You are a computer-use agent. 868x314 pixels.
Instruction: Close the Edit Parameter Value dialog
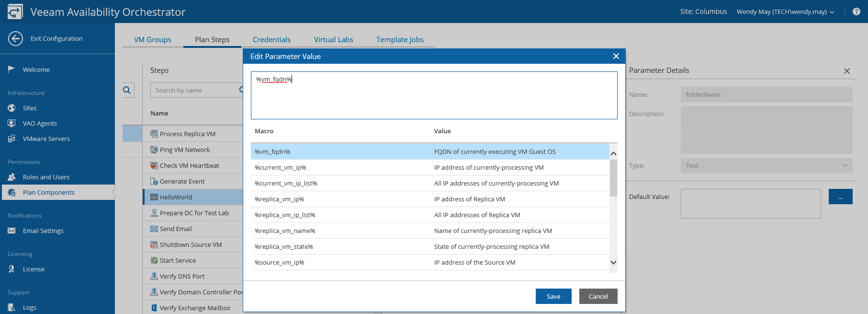pos(616,56)
